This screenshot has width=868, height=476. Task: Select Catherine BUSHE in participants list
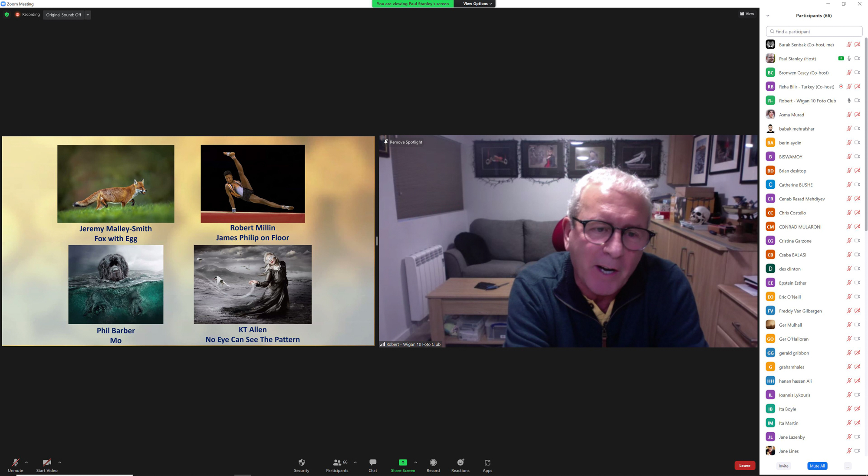[813, 184]
